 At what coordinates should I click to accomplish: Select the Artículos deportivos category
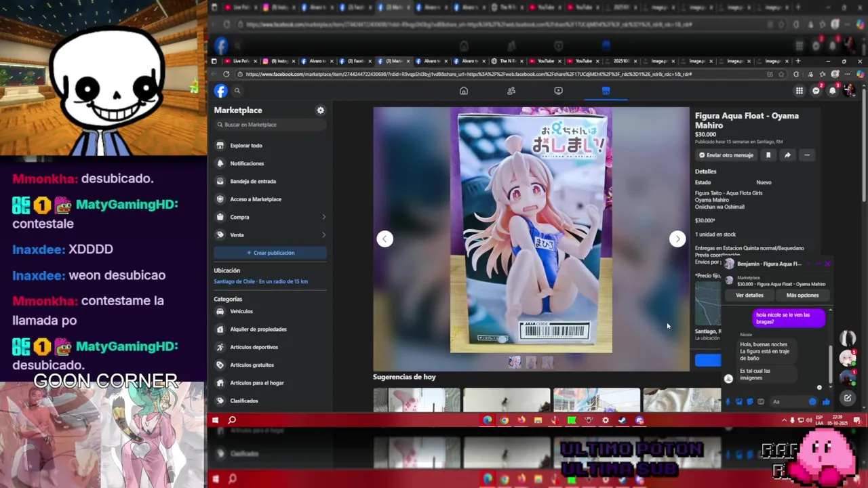270,347
